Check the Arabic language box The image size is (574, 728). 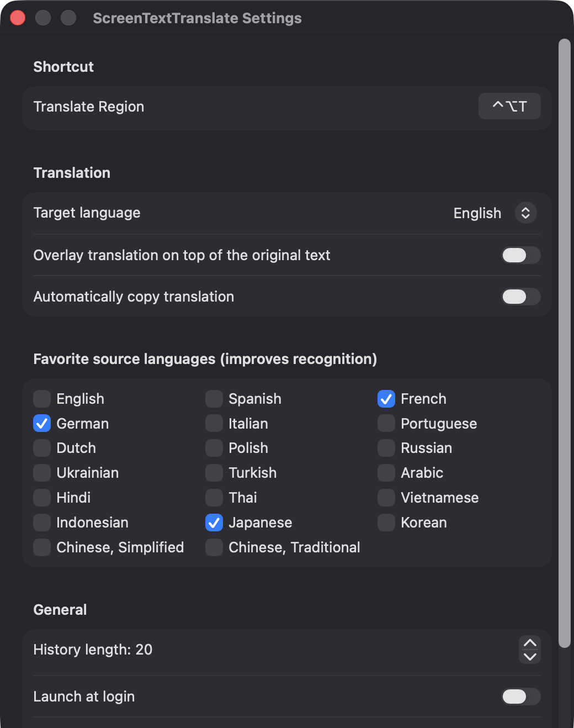tap(386, 473)
